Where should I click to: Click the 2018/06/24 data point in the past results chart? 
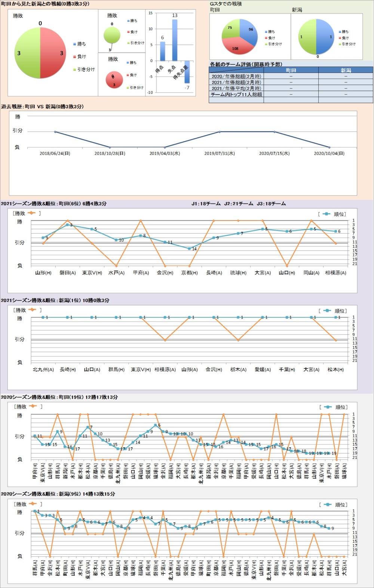point(55,132)
